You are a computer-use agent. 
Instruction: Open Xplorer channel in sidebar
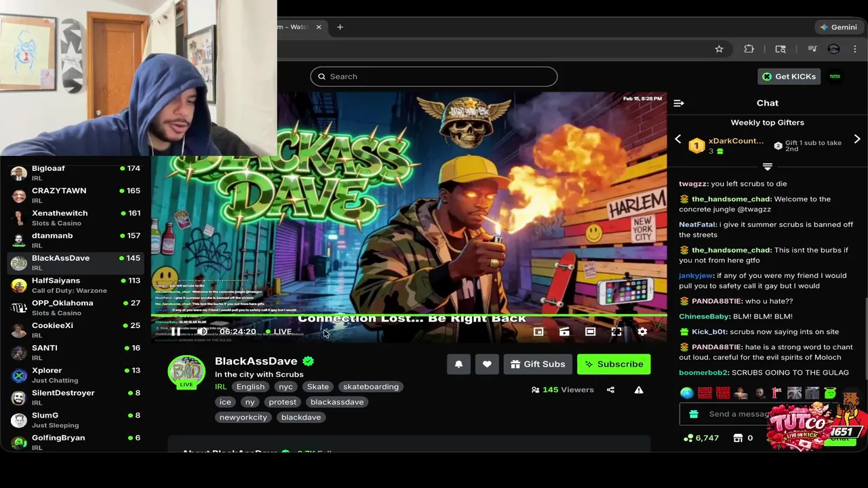coord(75,375)
